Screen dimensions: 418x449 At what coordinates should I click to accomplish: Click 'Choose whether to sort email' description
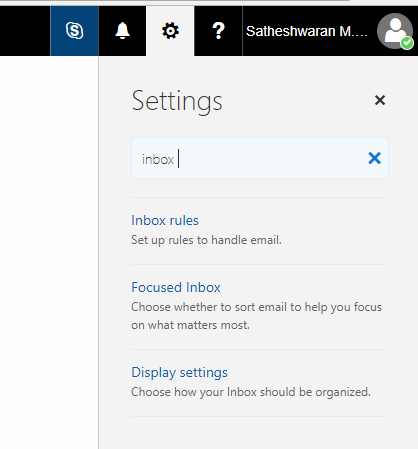(256, 316)
